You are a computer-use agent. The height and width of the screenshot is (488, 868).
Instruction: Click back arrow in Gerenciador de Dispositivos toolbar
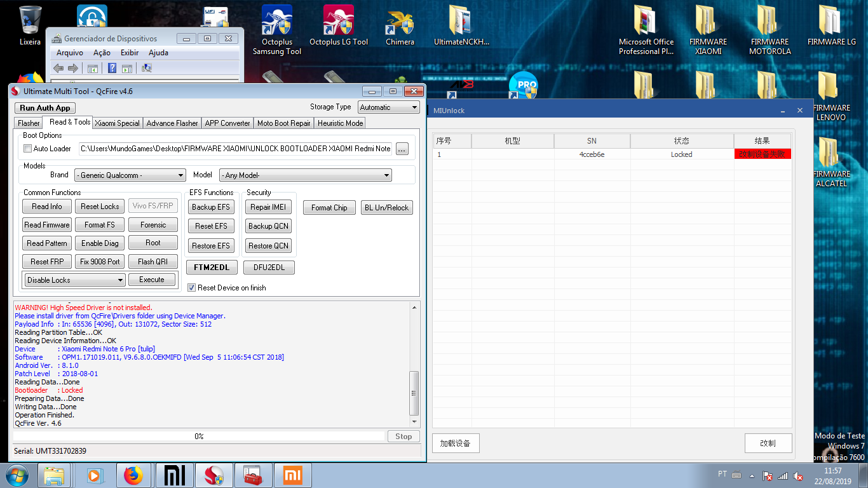click(58, 68)
